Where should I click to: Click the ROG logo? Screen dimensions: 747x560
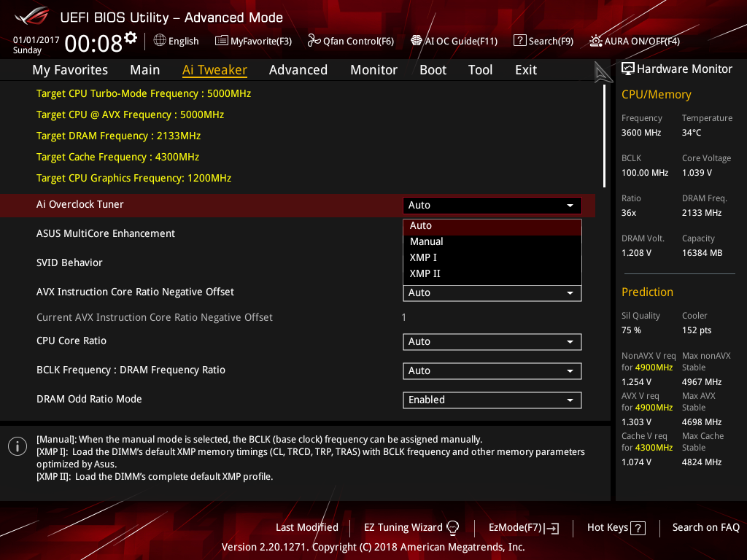coord(32,16)
